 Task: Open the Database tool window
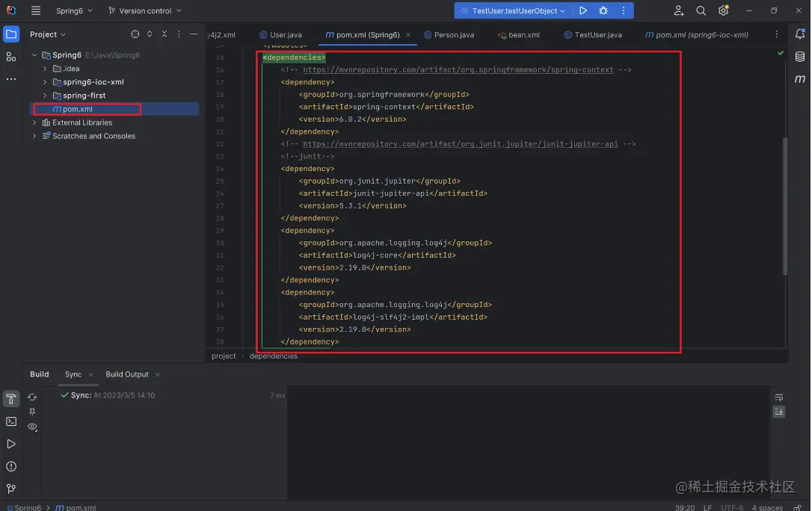pyautogui.click(x=799, y=57)
